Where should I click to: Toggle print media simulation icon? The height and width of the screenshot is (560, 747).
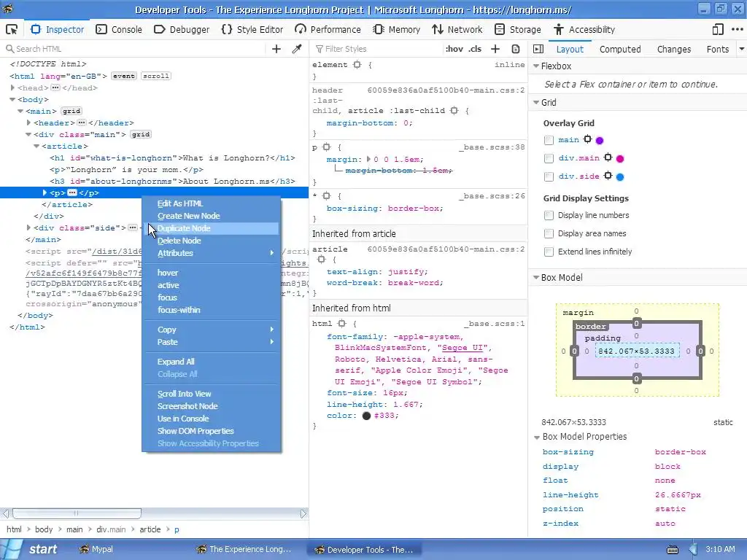pos(516,49)
